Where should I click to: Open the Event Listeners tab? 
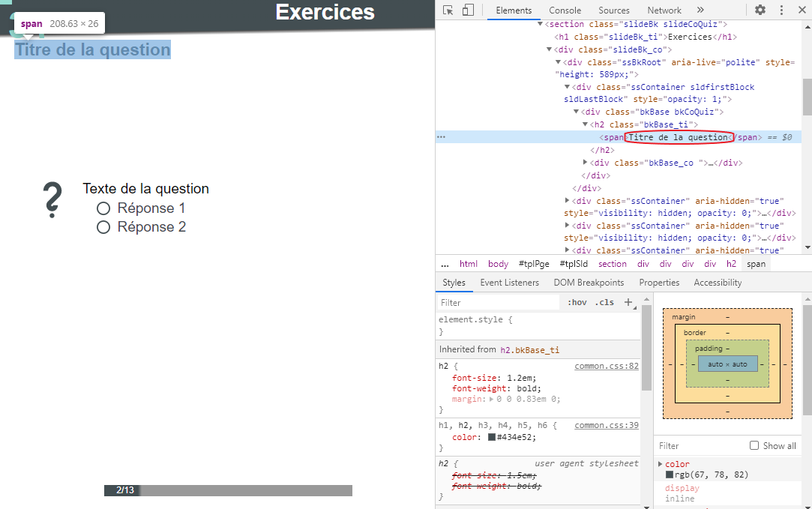click(509, 283)
